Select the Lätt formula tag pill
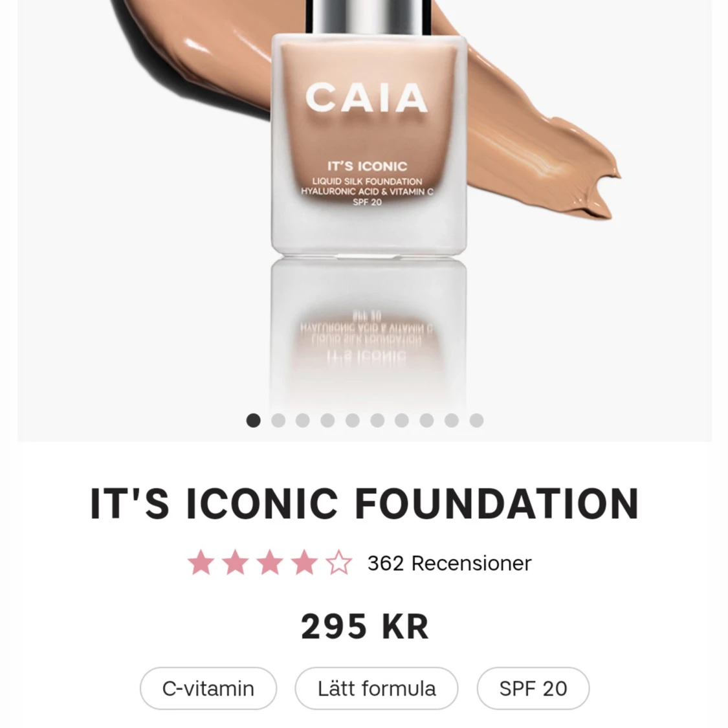 pyautogui.click(x=377, y=688)
